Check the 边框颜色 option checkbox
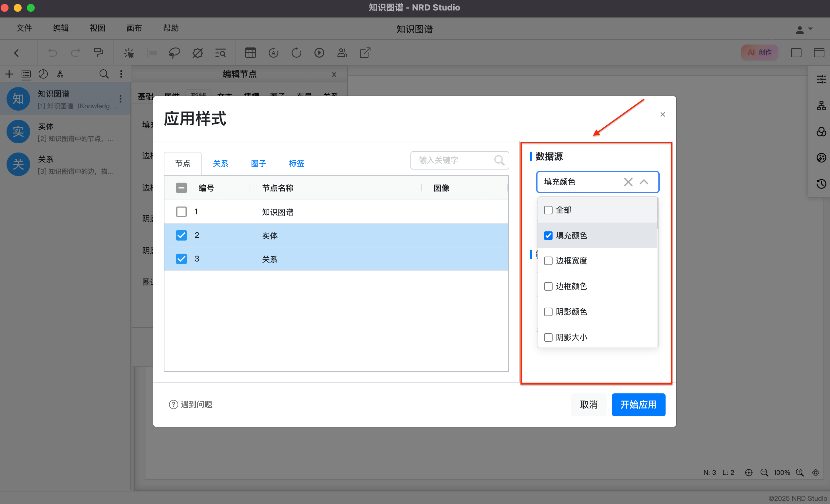 coord(548,286)
